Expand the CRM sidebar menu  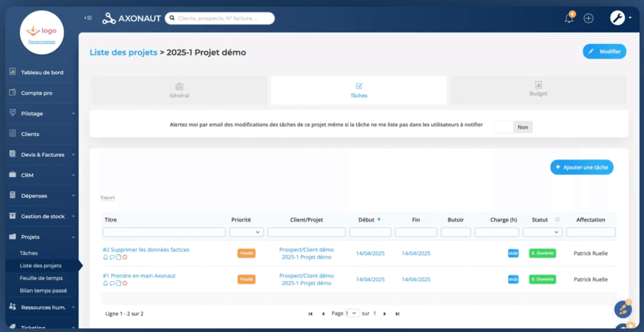click(x=42, y=175)
